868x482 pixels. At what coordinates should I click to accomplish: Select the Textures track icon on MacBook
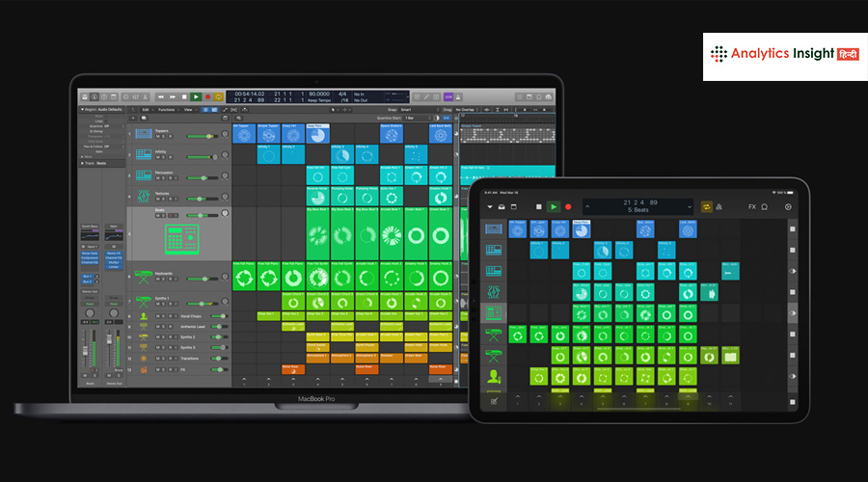click(x=144, y=196)
